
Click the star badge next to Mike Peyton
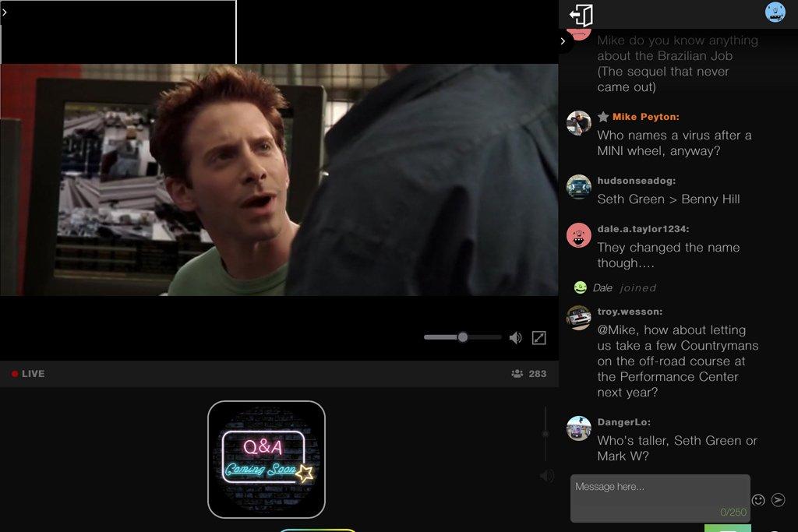pyautogui.click(x=603, y=117)
